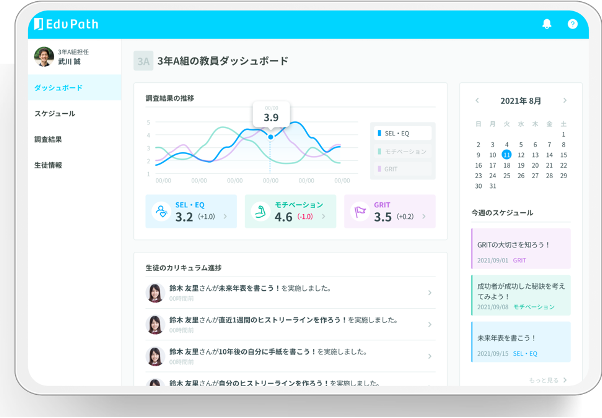Click the SEL・EQ heart person icon
The width and height of the screenshot is (602, 418).
click(x=161, y=211)
